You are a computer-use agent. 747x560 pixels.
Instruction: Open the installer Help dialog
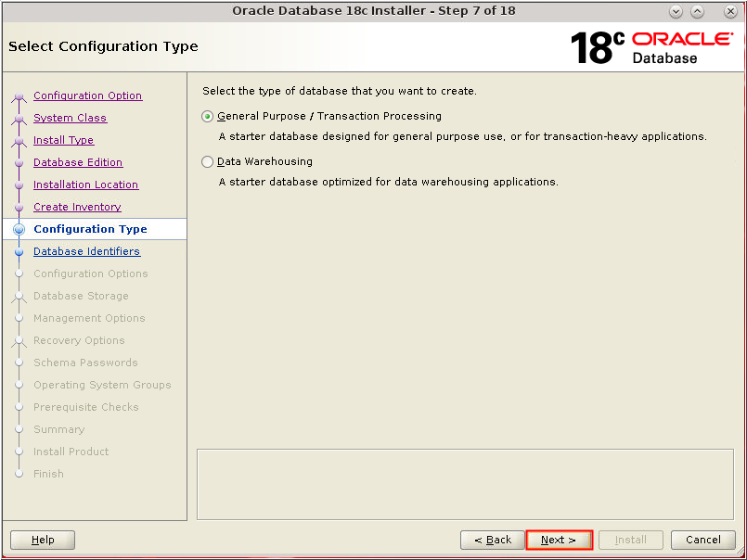click(x=42, y=540)
